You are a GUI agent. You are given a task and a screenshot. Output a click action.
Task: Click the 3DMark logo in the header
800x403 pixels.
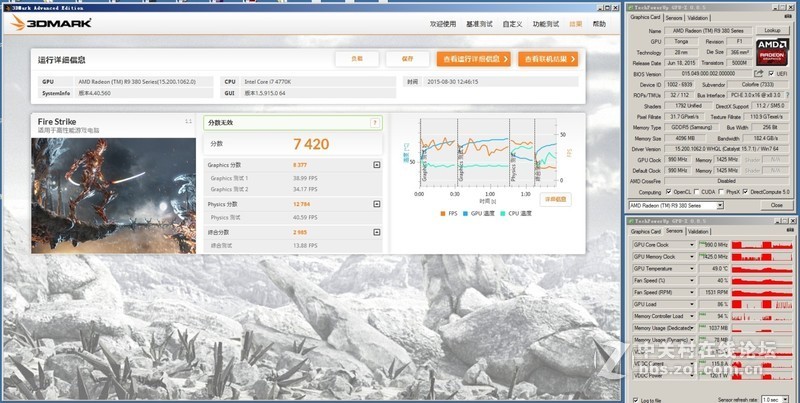[51, 23]
